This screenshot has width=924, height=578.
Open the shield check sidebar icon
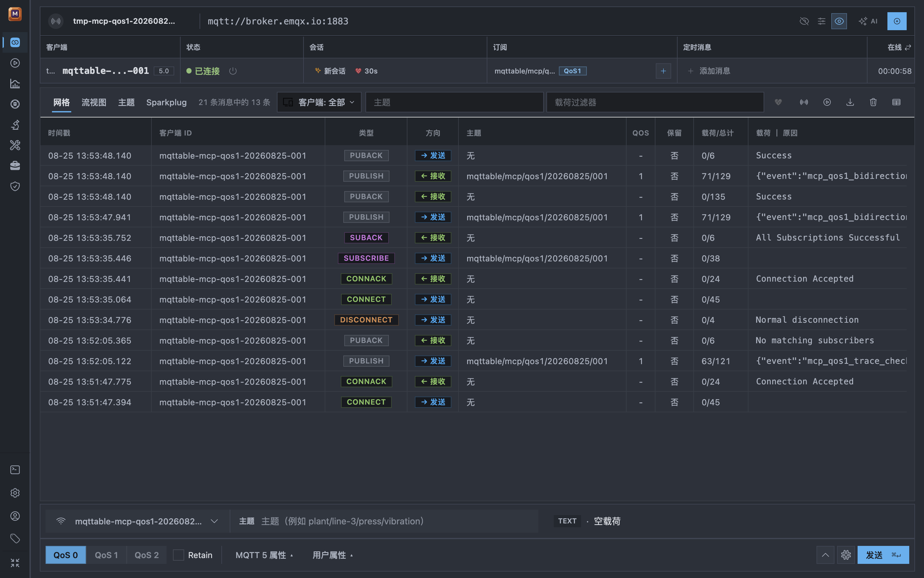click(15, 186)
